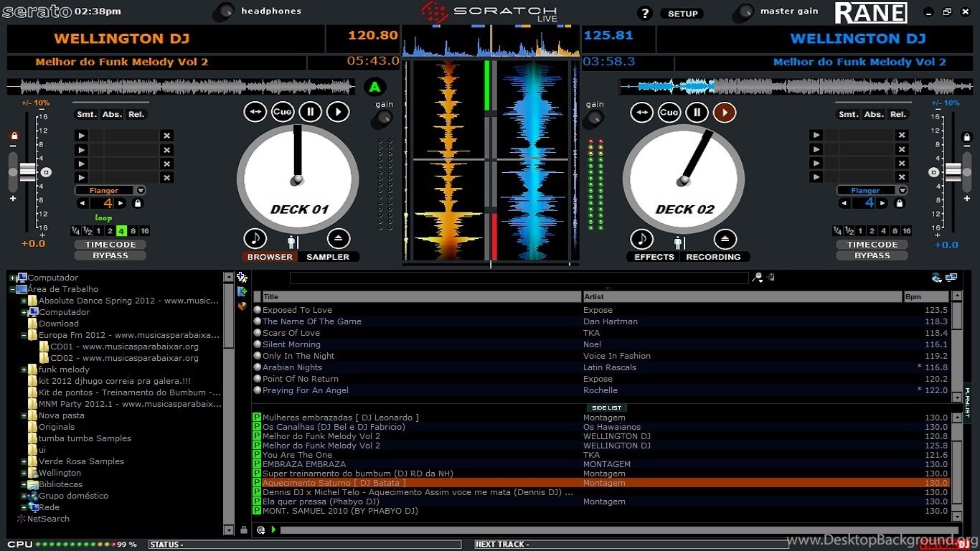Open the Flanger effect dropdown on Deck 01
Image resolution: width=980 pixels, height=551 pixels.
pyautogui.click(x=141, y=191)
